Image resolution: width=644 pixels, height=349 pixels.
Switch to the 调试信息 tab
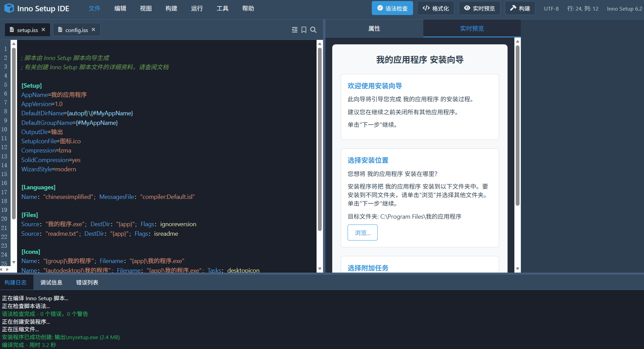[x=51, y=282]
